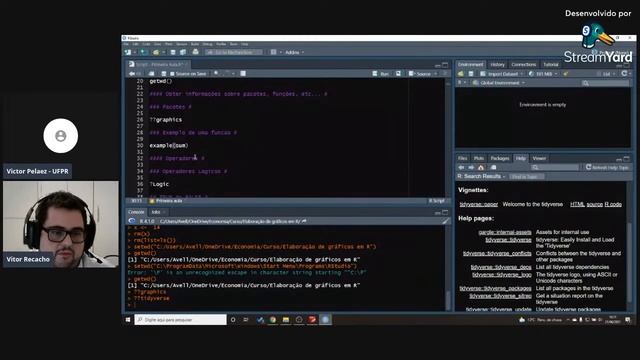
Task: Click the editor's save script icon
Action: point(164,74)
